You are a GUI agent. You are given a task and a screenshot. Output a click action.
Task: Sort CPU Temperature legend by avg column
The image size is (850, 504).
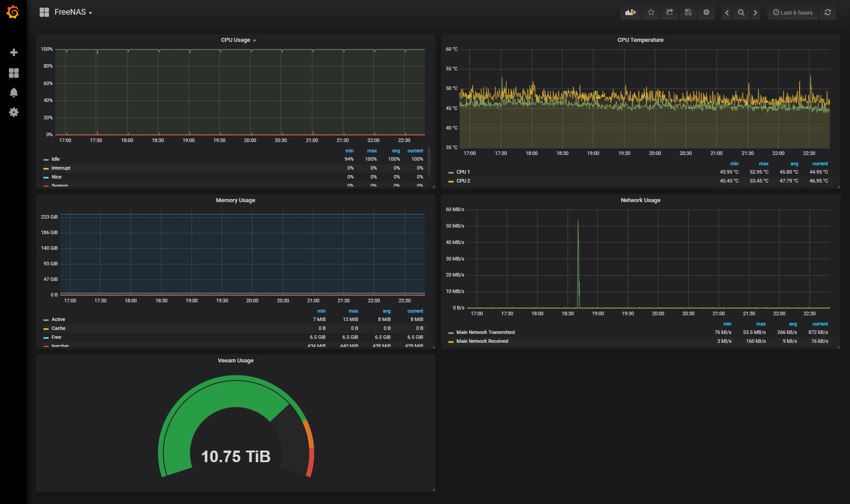click(794, 164)
